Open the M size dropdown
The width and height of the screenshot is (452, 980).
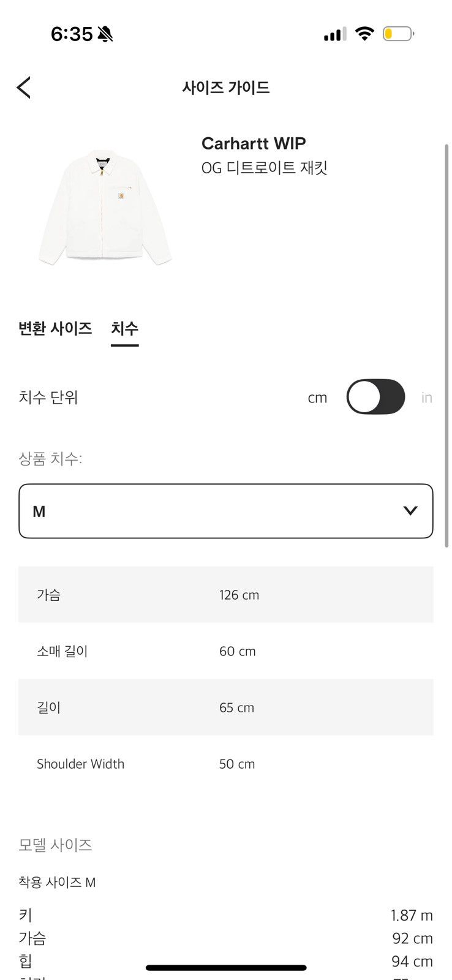[x=226, y=511]
